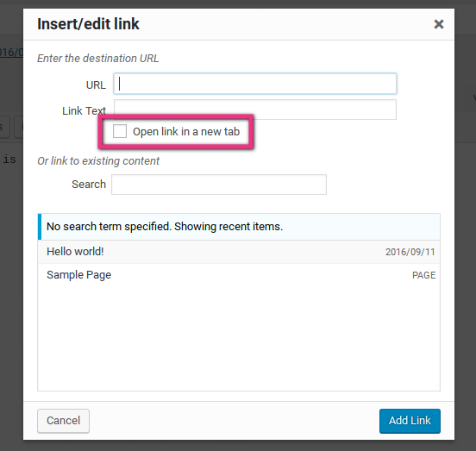Click into the Link Text field
Viewport: 476px width, 451px height.
[x=255, y=110]
